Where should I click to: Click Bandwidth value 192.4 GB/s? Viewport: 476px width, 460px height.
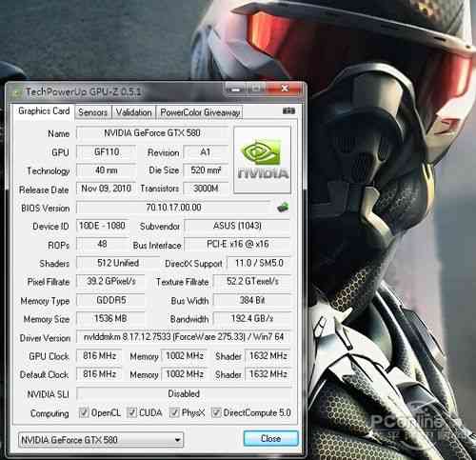pos(252,318)
